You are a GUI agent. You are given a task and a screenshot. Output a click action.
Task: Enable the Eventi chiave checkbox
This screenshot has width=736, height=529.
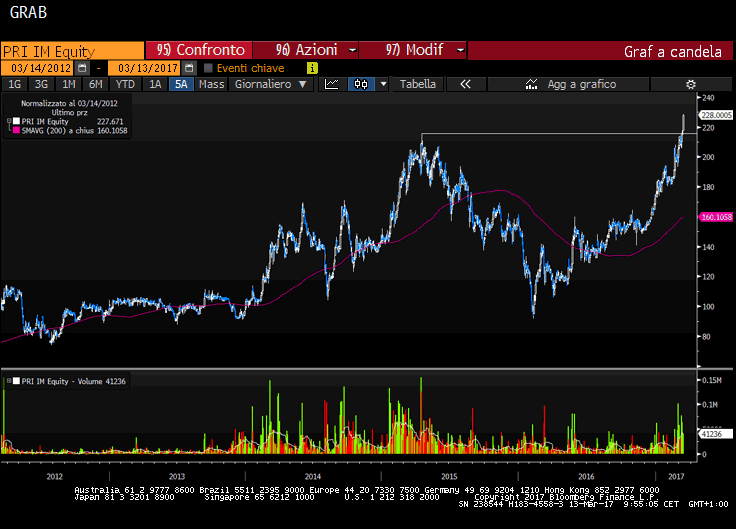[208, 68]
